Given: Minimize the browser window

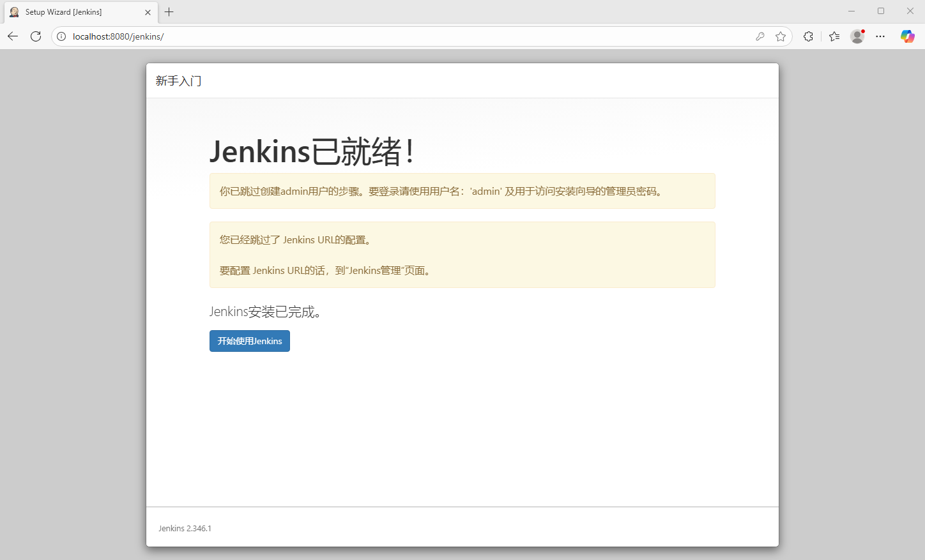Looking at the screenshot, I should (852, 11).
